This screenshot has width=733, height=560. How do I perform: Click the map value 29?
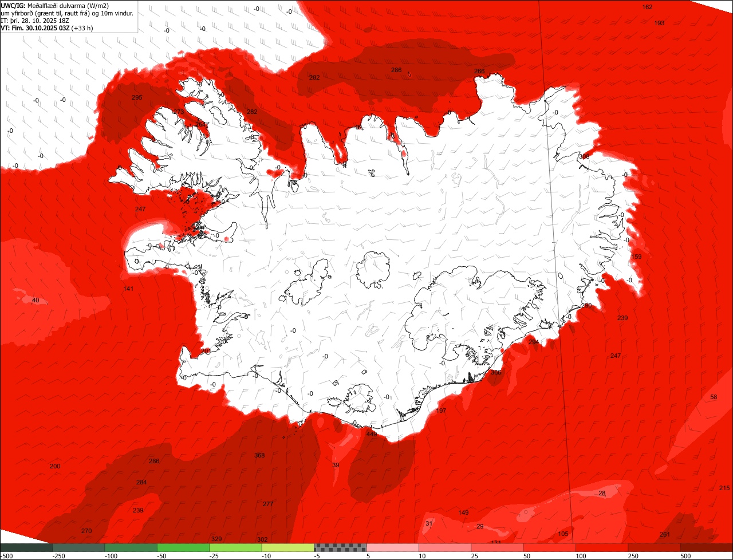[x=480, y=526]
